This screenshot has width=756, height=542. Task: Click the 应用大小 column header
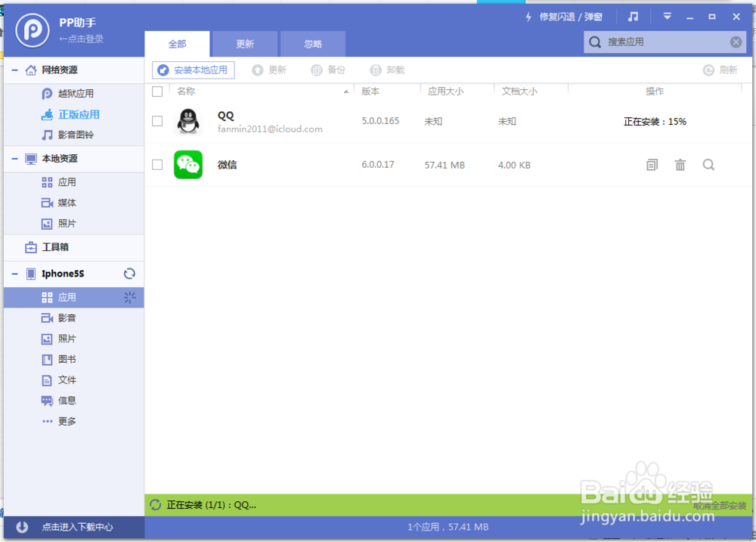tap(445, 91)
